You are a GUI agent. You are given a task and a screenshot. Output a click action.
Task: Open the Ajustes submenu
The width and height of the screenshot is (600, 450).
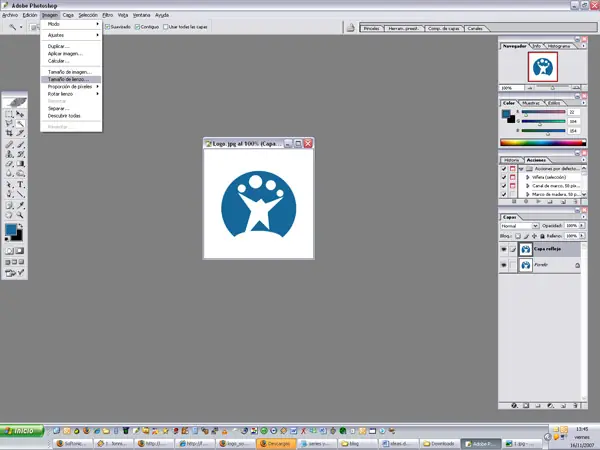coord(71,35)
